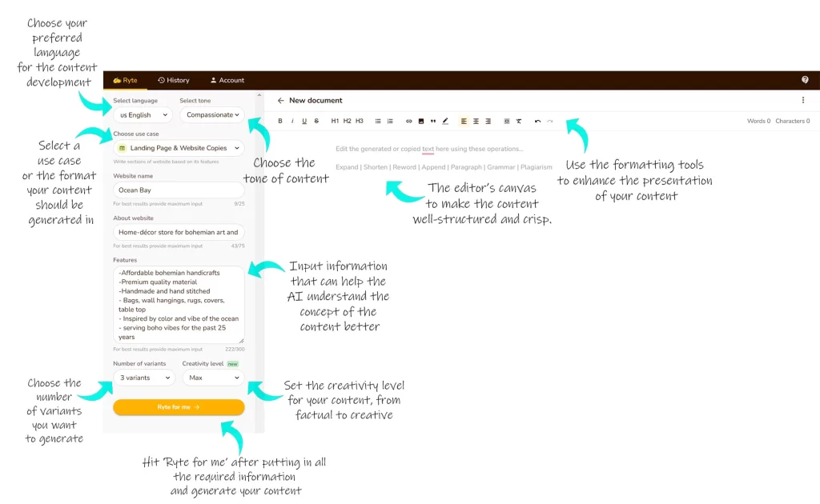Viewport: 820px width, 504px height.
Task: Click the Characters 0 counter
Action: point(792,121)
